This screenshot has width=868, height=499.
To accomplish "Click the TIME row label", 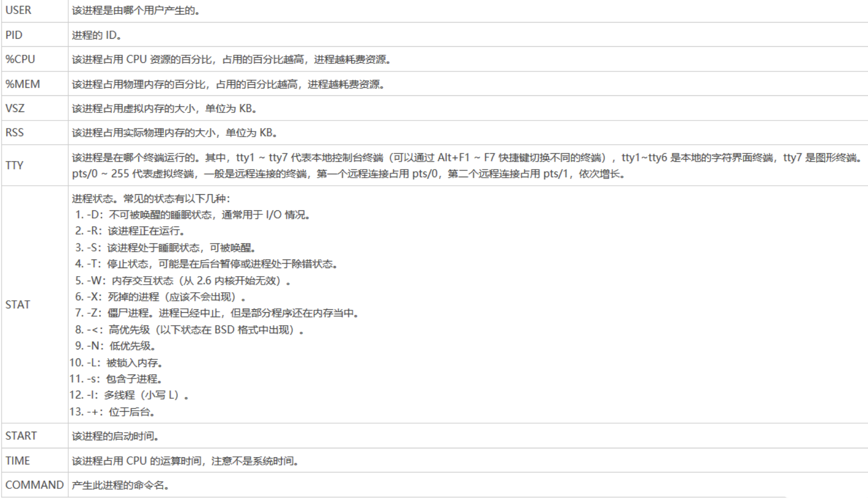I will (x=18, y=460).
